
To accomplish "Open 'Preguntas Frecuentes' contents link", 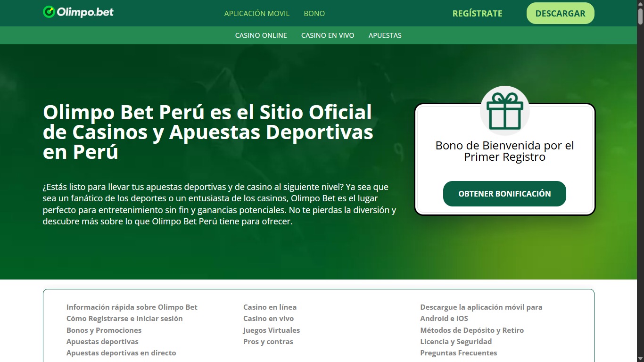I will point(459,353).
